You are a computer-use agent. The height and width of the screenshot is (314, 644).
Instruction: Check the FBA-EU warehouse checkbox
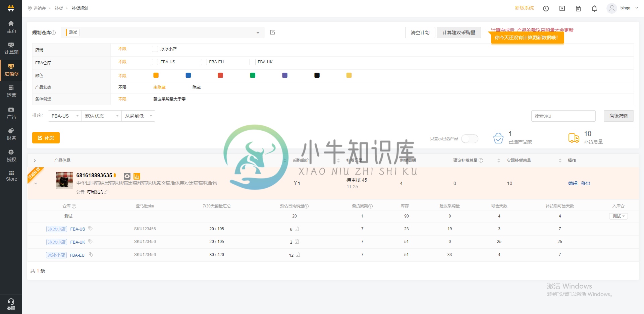[x=204, y=62]
